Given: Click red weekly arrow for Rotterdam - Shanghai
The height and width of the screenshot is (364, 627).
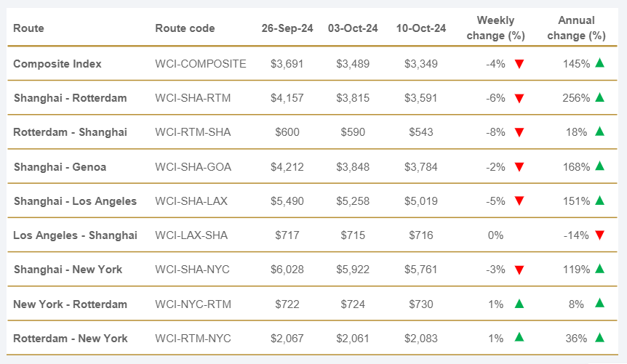Looking at the screenshot, I should (519, 132).
